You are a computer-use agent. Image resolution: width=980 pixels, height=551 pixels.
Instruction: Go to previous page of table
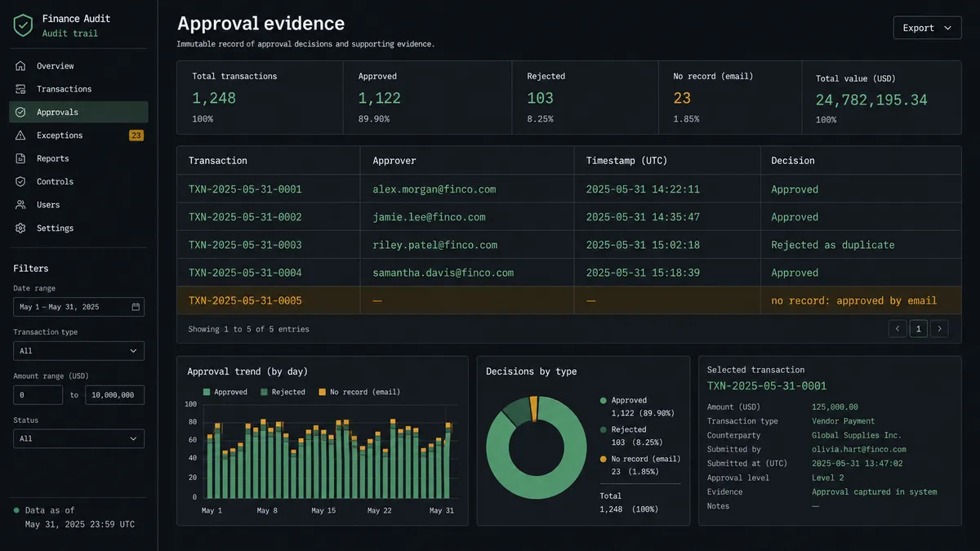898,329
